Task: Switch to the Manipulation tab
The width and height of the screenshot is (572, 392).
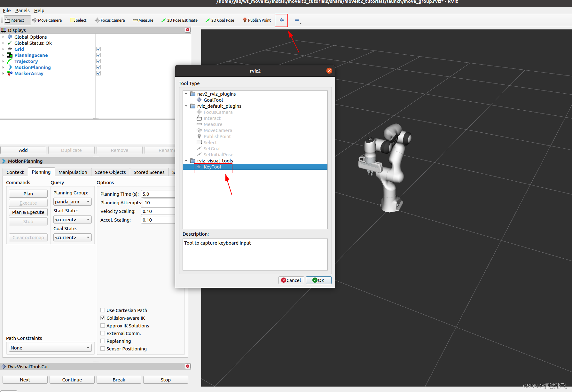Action: click(73, 172)
